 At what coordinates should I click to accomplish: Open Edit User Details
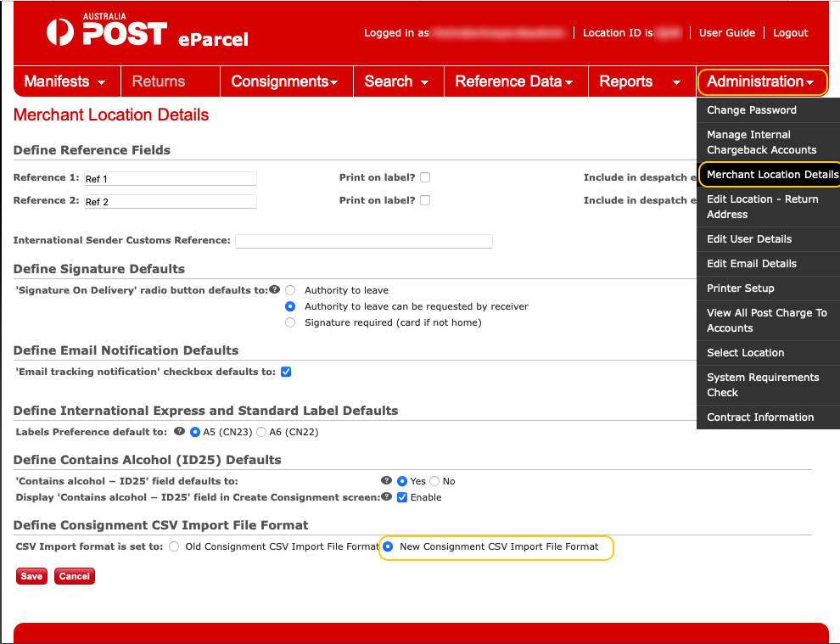pos(768,239)
